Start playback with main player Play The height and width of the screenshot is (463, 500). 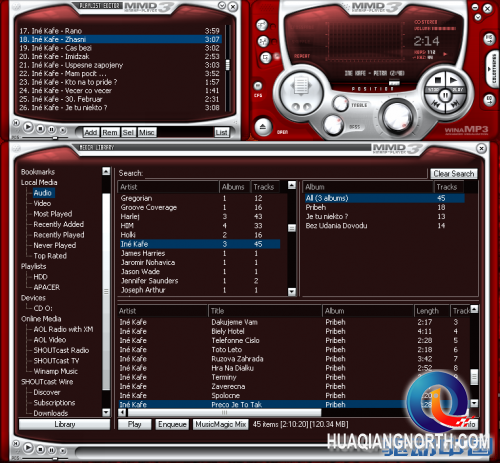(x=453, y=80)
